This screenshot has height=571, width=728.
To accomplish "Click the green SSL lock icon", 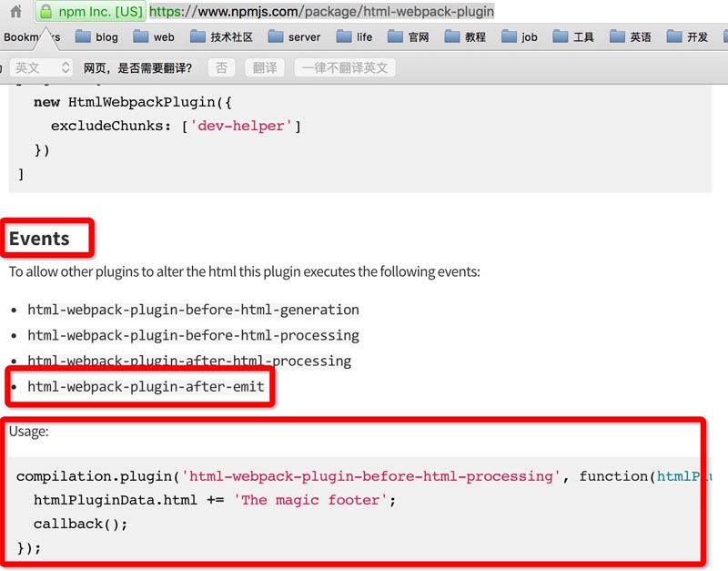I will pyautogui.click(x=46, y=12).
